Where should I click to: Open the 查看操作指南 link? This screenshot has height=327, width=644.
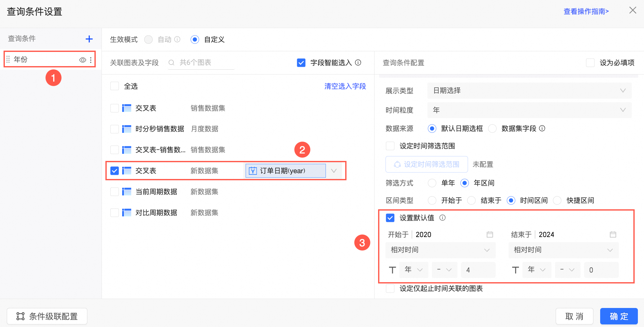pyautogui.click(x=586, y=12)
